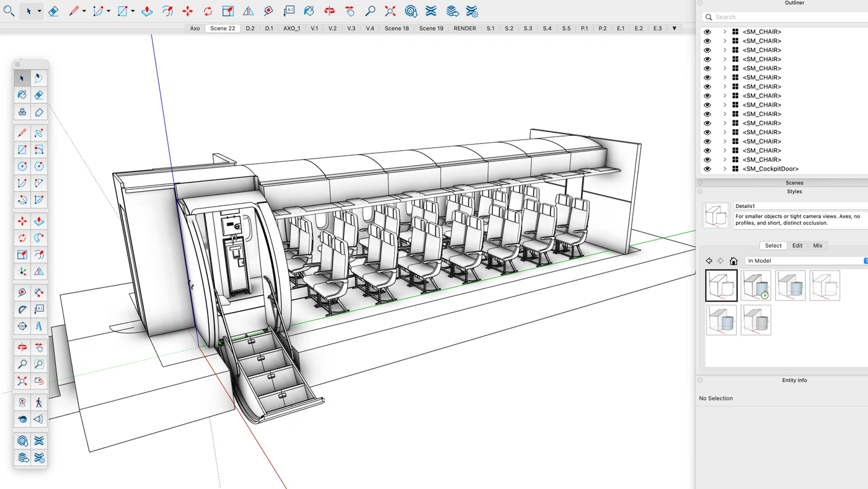Switch to the Axo scene tab
The width and height of the screenshot is (868, 489).
pos(195,29)
